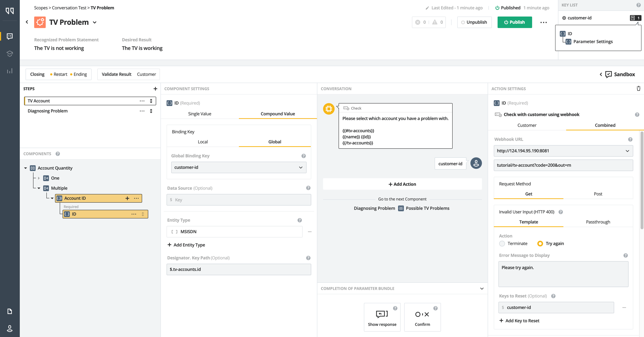Open the document icon in left sidebar

(10, 311)
